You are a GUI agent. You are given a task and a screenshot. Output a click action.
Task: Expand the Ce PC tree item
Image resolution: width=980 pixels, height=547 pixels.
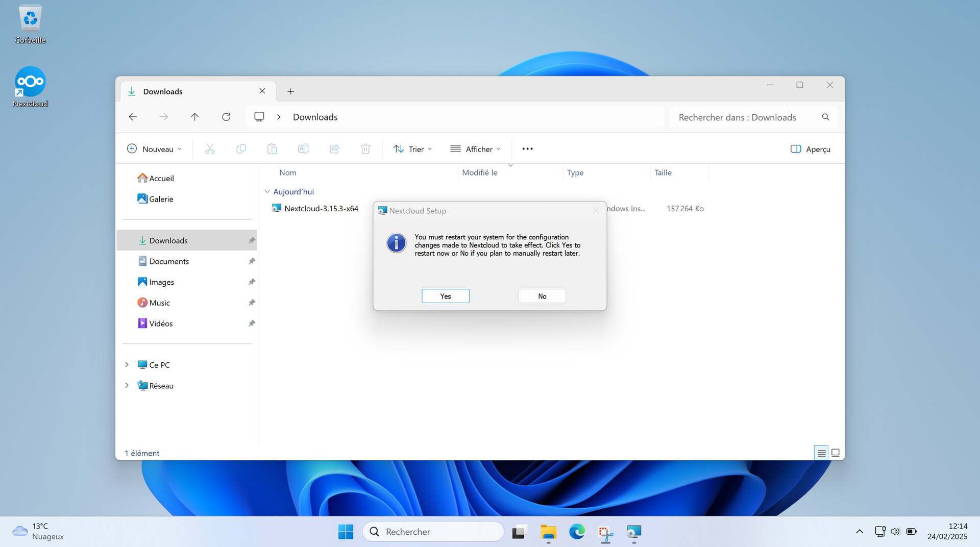tap(127, 364)
